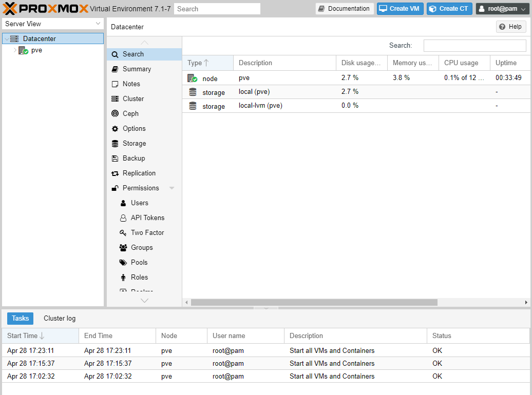Expand the pve node in tree
The width and height of the screenshot is (532, 395).
15,50
